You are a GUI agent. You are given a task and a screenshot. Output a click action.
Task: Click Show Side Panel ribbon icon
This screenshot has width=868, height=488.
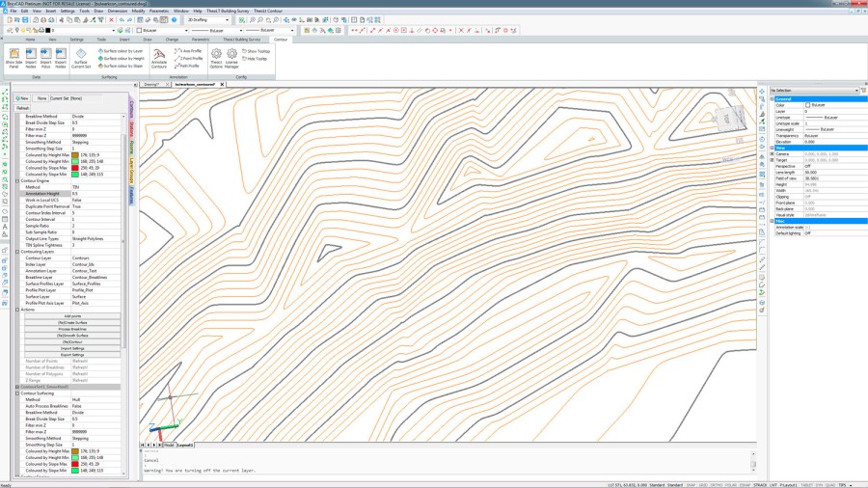click(14, 58)
